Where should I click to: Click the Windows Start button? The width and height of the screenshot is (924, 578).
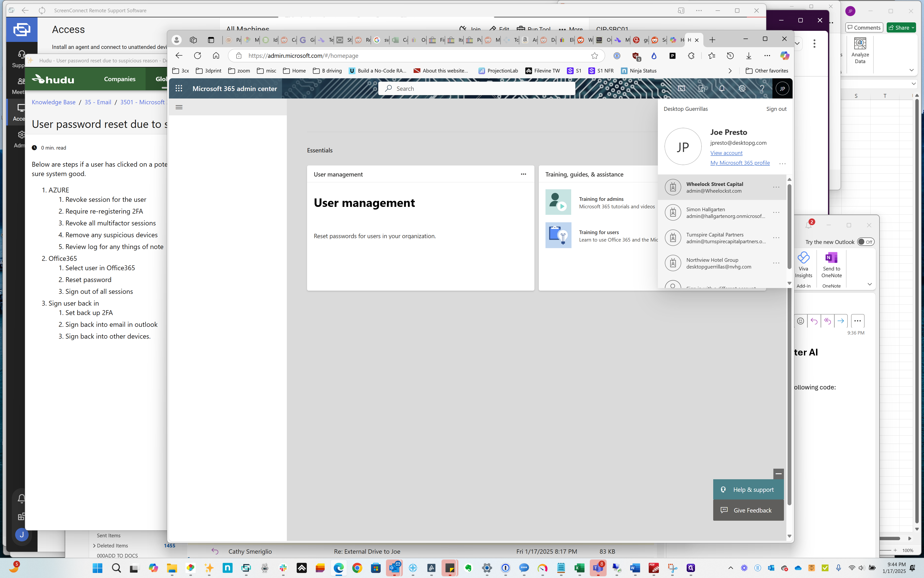pos(97,568)
